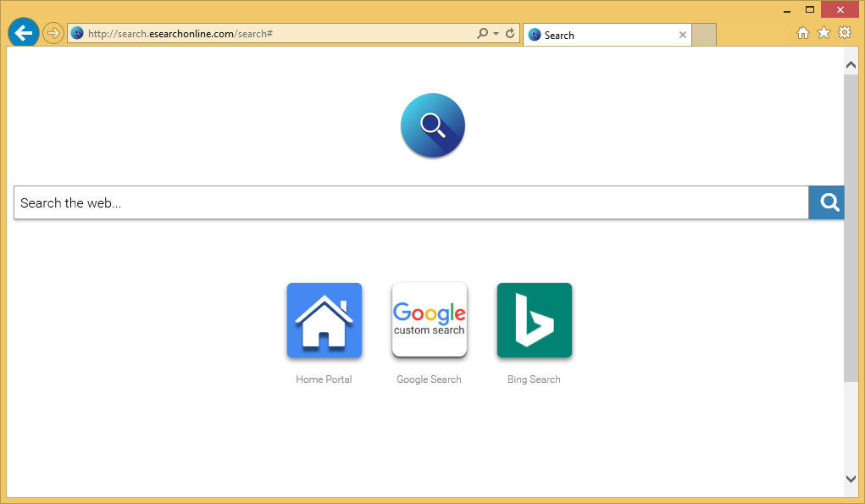Click the blue Home Portal house tile

click(x=324, y=320)
